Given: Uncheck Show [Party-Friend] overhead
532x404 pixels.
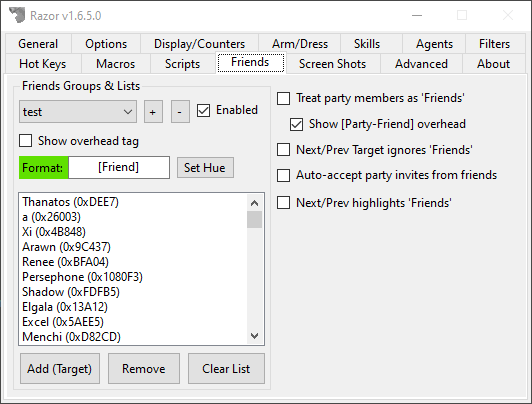Looking at the screenshot, I should 297,124.
